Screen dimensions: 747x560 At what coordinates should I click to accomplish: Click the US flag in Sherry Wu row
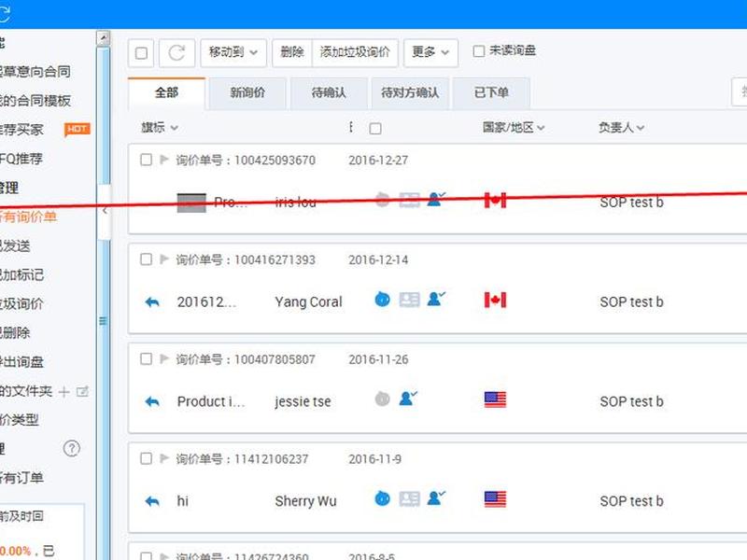496,499
